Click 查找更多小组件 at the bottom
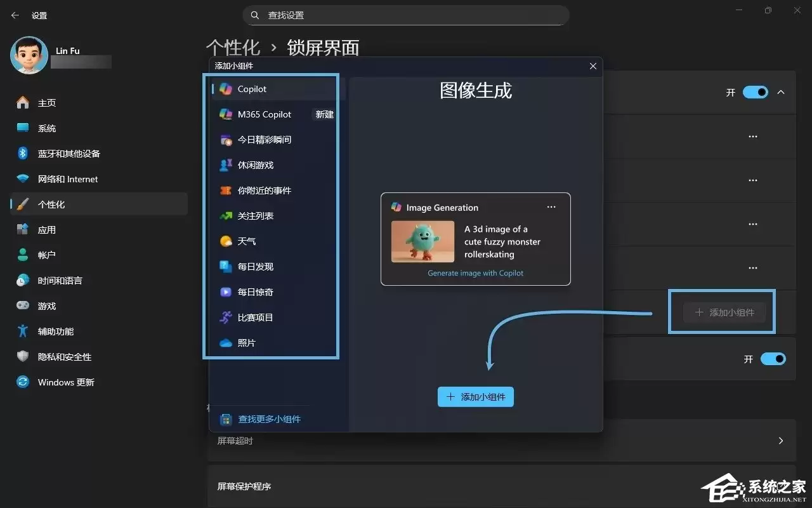The width and height of the screenshot is (812, 508). click(268, 418)
